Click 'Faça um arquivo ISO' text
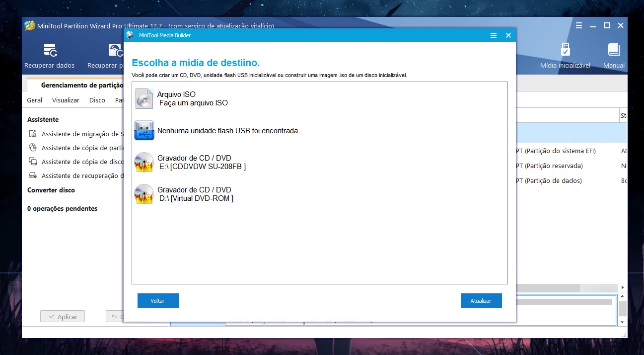Image resolution: width=644 pixels, height=355 pixels. point(194,103)
